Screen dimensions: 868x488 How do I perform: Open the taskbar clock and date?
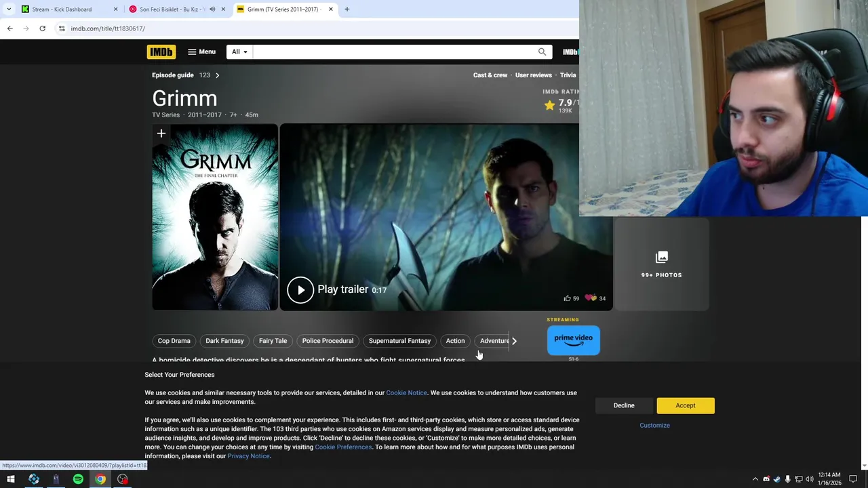[x=829, y=479]
